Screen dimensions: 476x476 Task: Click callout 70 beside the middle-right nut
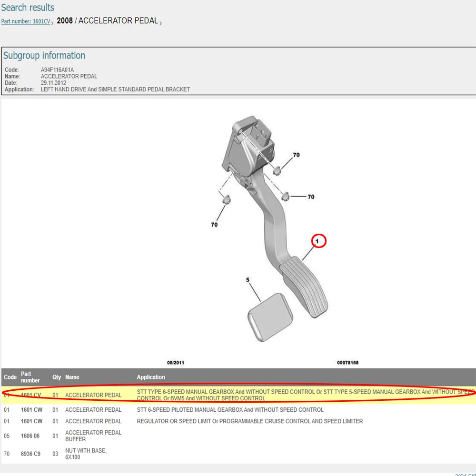tap(311, 197)
